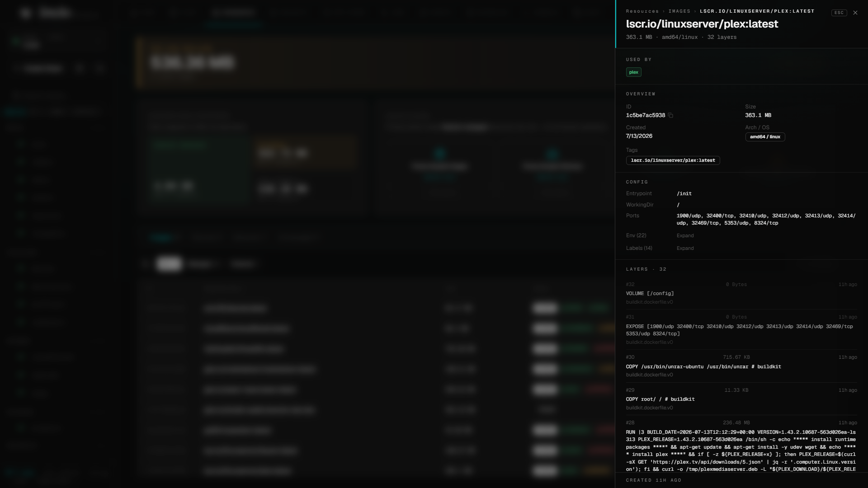Select layer #32 VOLUME [/config]
The height and width of the screenshot is (488, 868).
pos(650,294)
